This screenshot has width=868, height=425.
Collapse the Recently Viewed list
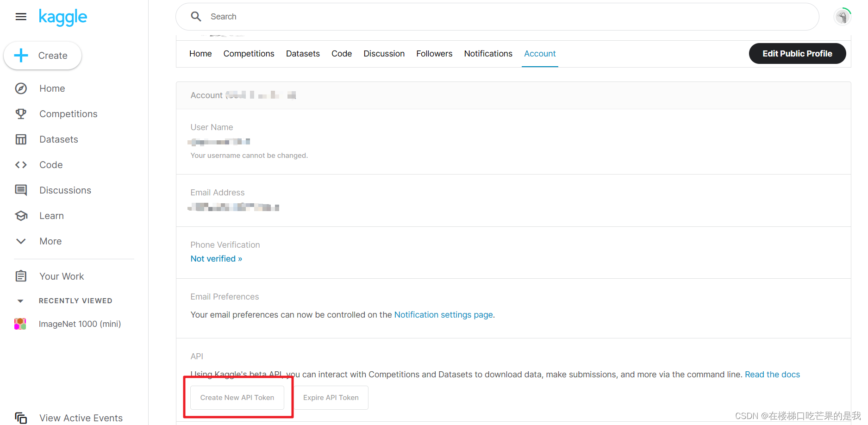[20, 301]
